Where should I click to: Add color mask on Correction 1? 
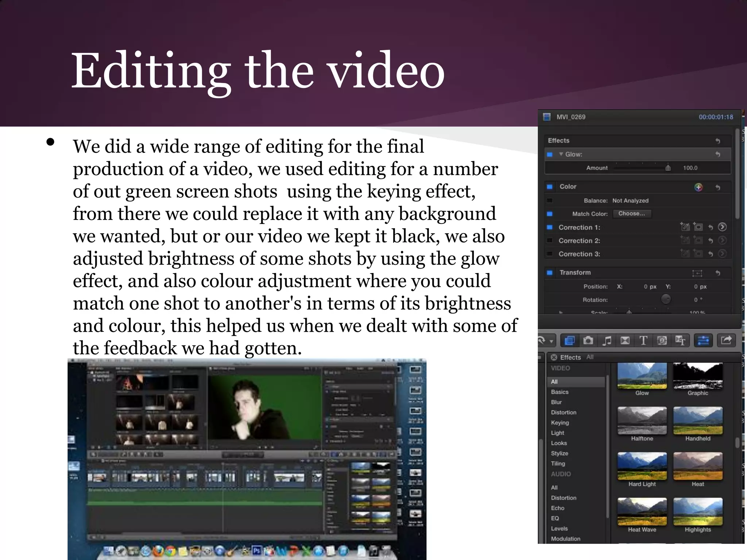[x=685, y=227]
